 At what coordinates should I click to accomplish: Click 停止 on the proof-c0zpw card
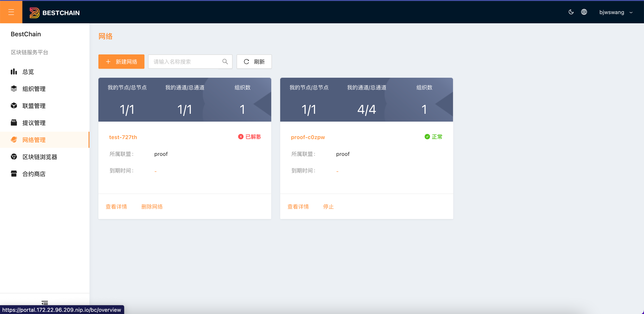point(328,206)
